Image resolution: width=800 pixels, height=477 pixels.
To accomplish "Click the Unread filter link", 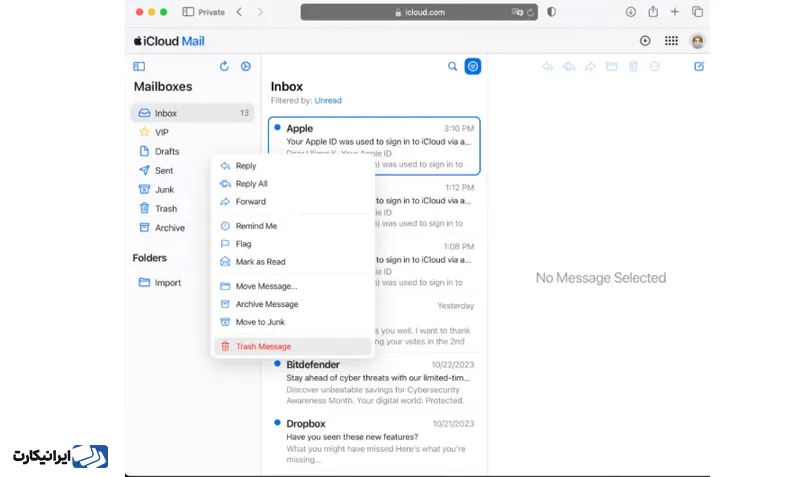I will coord(328,101).
